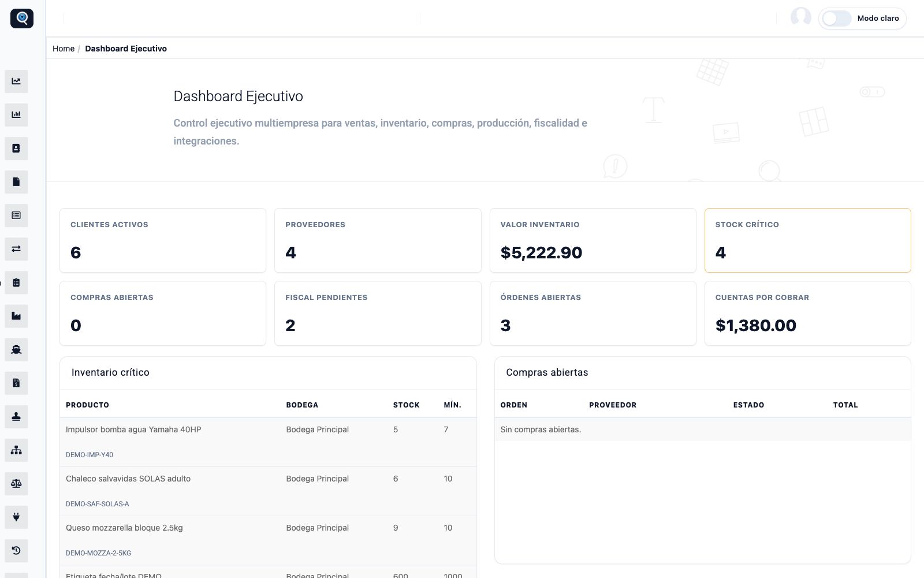Click the PRODUCTO column header
Screen dimensions: 924x578
pos(87,405)
